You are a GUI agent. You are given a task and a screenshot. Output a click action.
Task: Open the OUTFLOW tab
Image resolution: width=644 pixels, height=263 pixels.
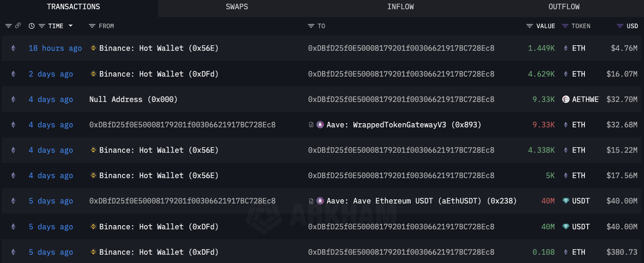tap(564, 7)
